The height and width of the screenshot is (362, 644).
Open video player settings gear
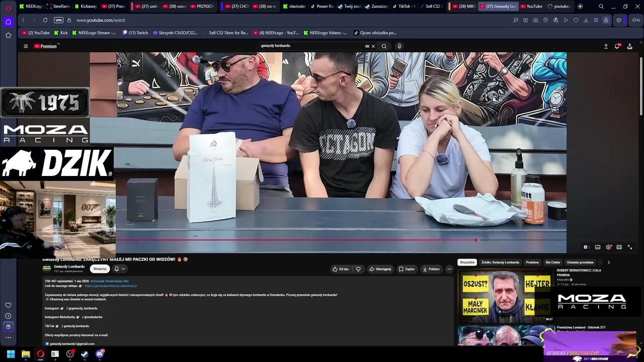pos(608,247)
